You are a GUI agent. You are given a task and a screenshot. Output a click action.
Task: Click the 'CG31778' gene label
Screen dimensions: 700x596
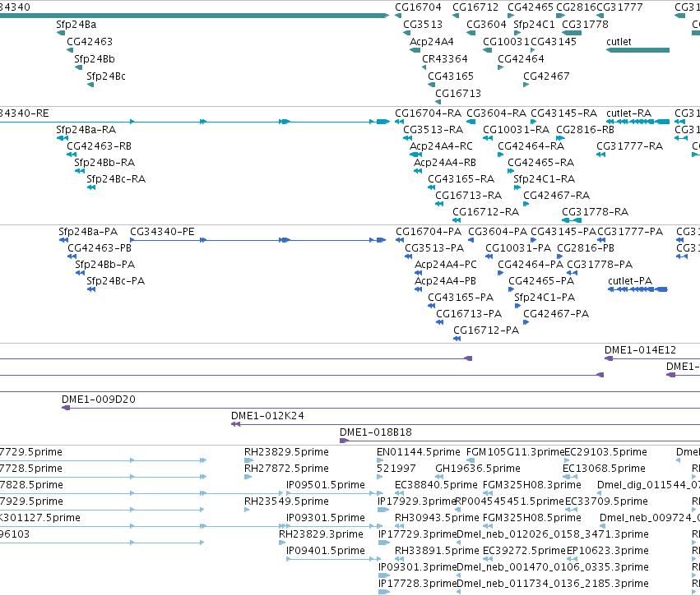(x=585, y=25)
